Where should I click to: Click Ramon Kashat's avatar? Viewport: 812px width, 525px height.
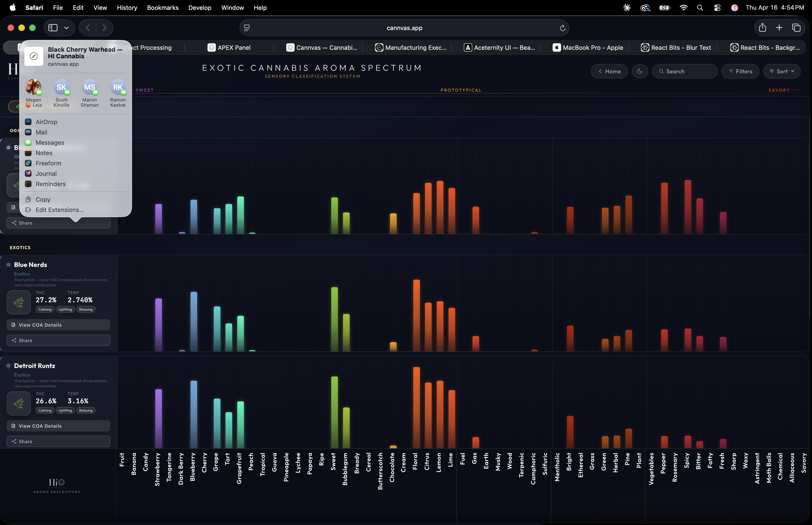click(117, 87)
